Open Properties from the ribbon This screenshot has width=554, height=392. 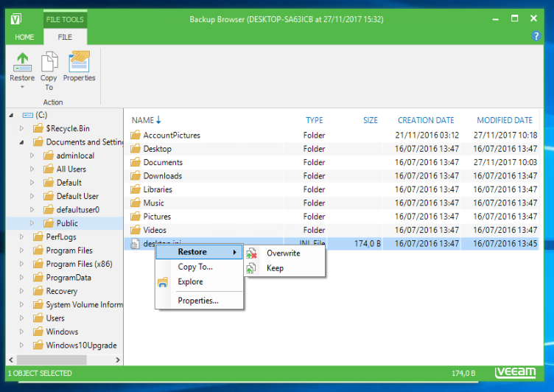[79, 62]
